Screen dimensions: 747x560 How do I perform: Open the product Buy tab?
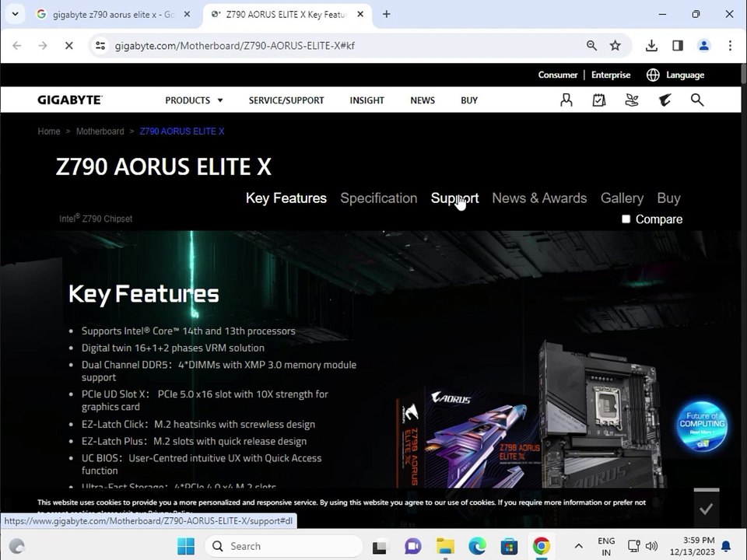tap(668, 198)
